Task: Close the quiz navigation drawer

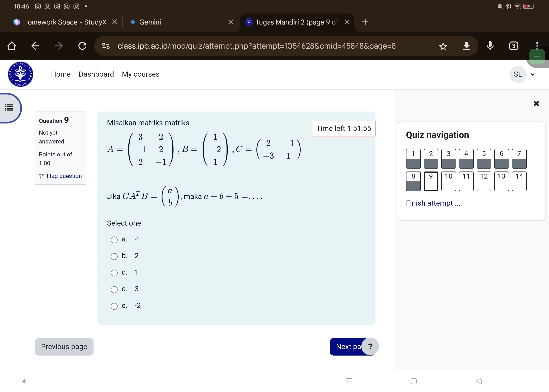Action: coord(536,103)
